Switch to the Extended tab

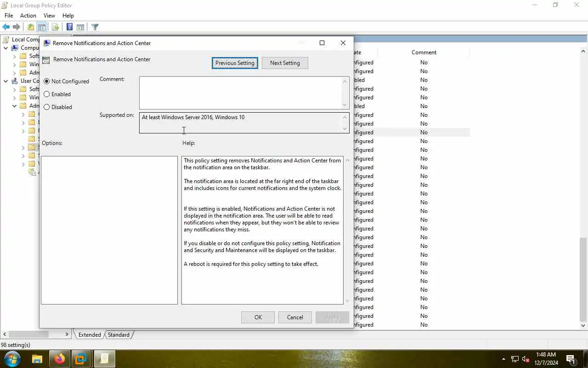90,335
